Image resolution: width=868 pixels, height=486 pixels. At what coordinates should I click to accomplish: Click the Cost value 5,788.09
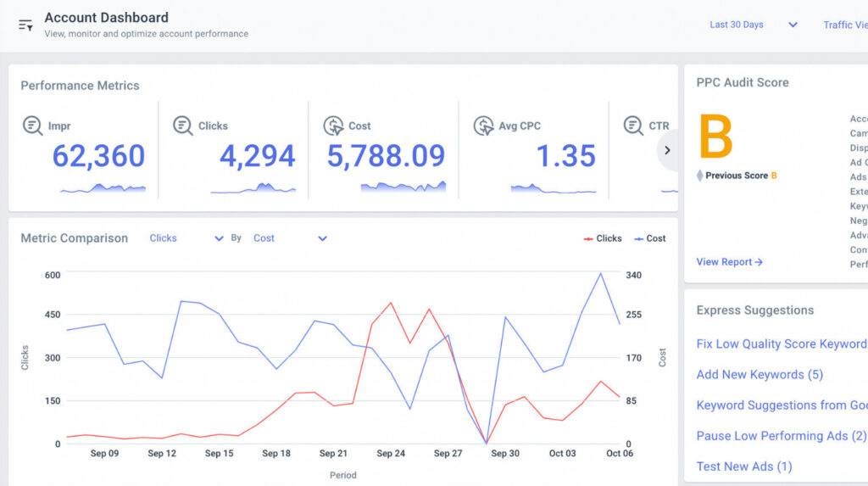386,156
